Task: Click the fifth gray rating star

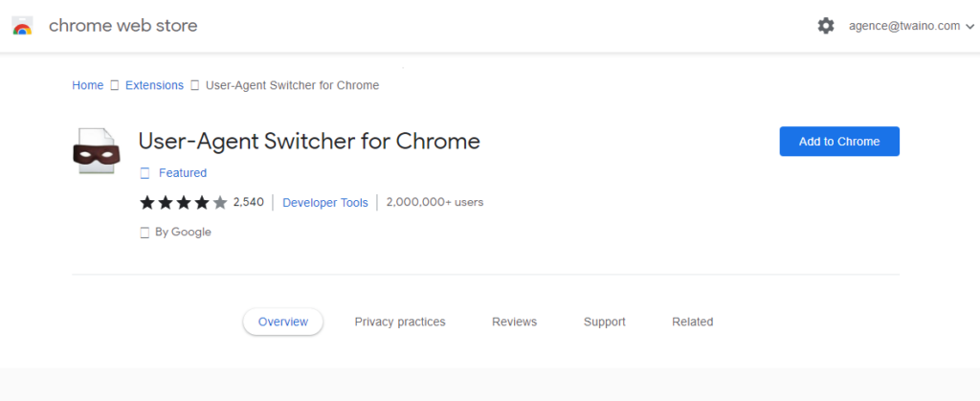Action: point(220,202)
